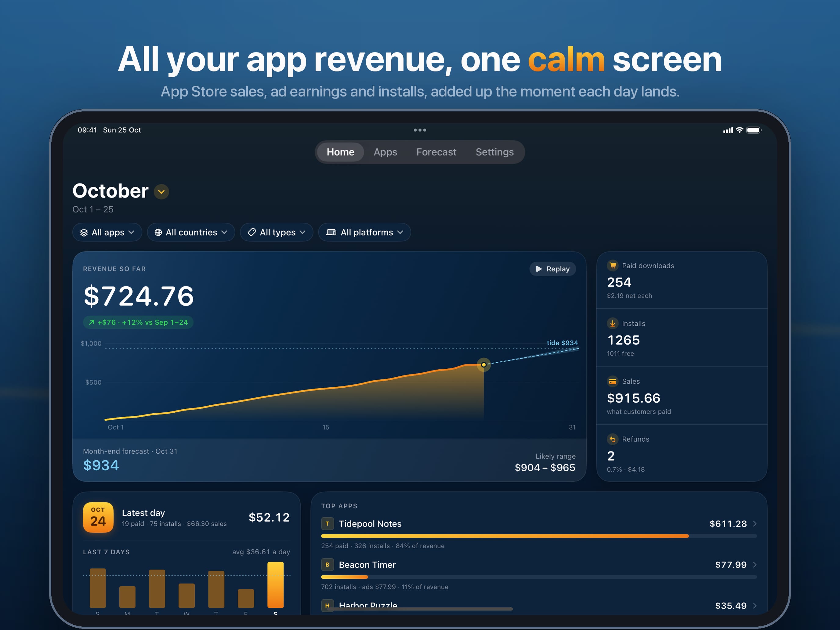Select the Home tab
The image size is (840, 630).
click(x=340, y=152)
